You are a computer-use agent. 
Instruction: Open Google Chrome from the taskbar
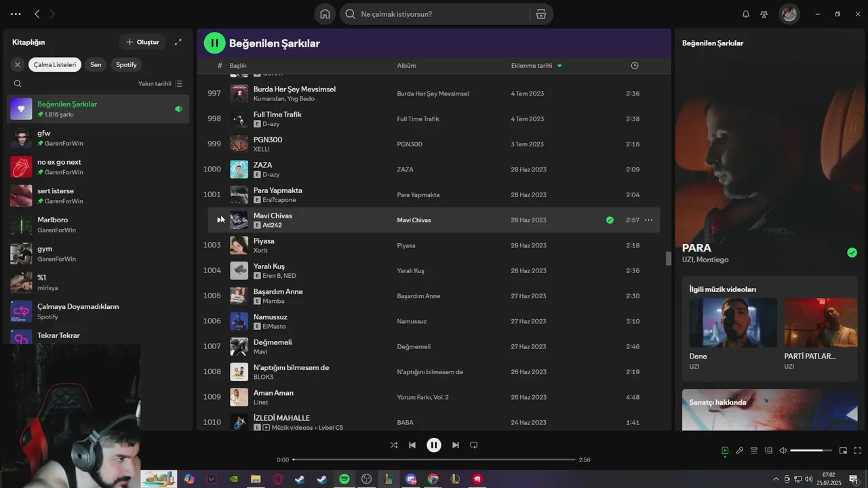coord(433,479)
